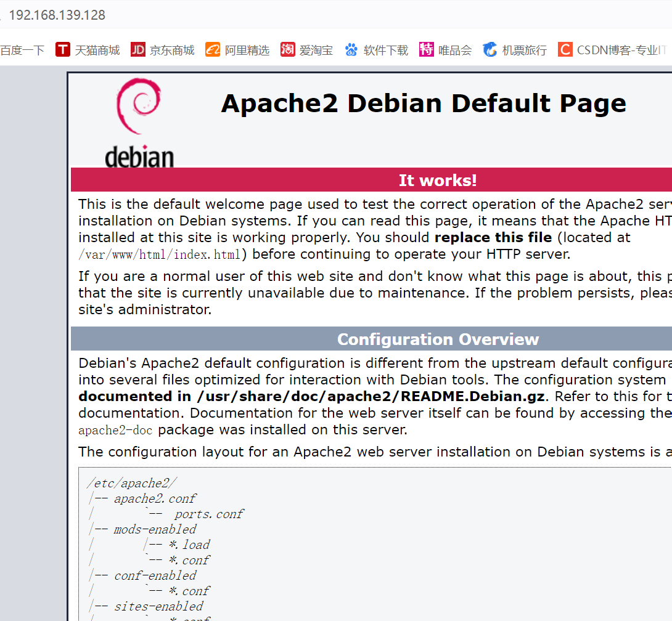Click the orange 阿里精选 bookmark icon
The width and height of the screenshot is (672, 621).
[x=213, y=50]
